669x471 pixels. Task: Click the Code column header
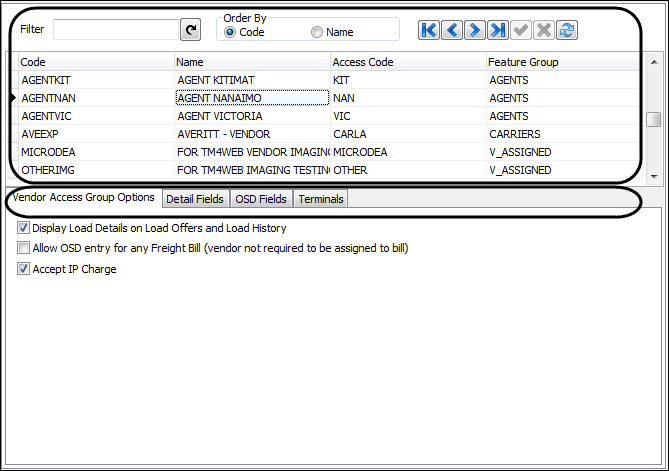[96, 62]
